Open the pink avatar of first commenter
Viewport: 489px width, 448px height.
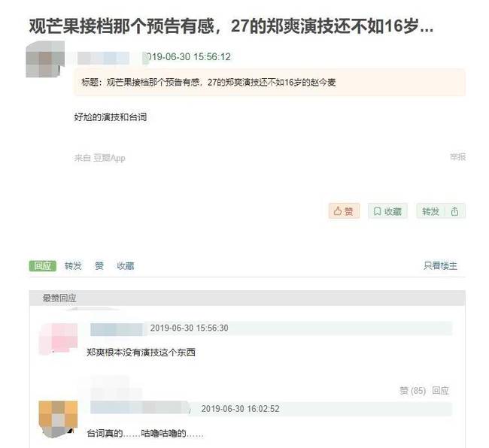point(58,338)
